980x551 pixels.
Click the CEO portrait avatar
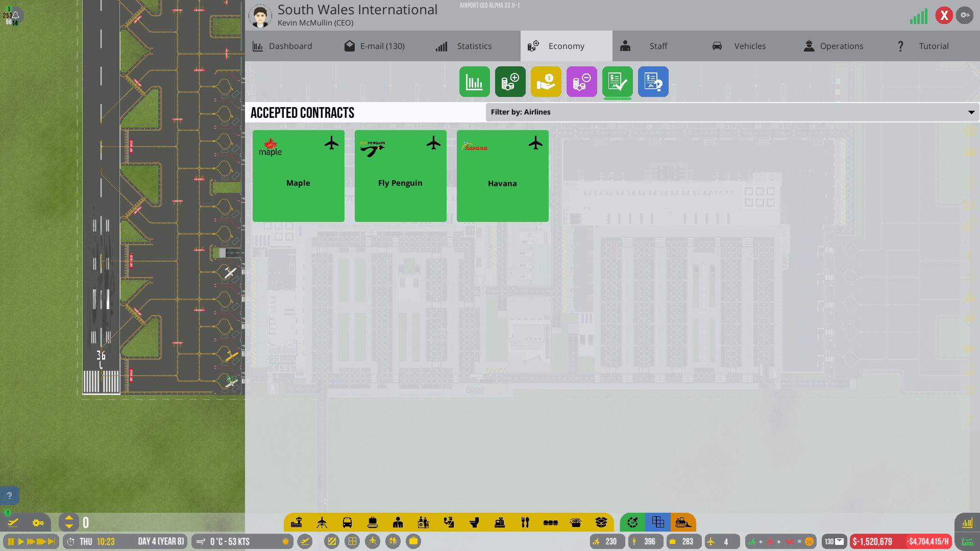(x=260, y=16)
